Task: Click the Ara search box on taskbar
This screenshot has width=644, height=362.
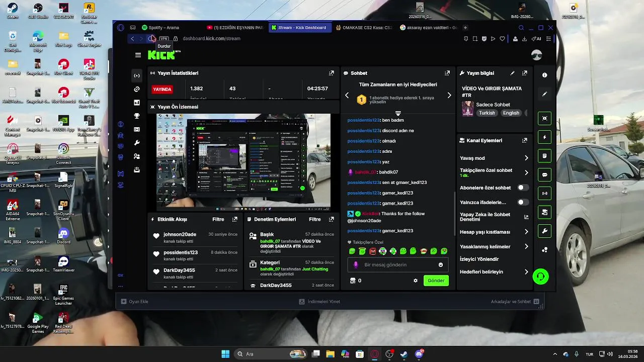Action: point(272,354)
